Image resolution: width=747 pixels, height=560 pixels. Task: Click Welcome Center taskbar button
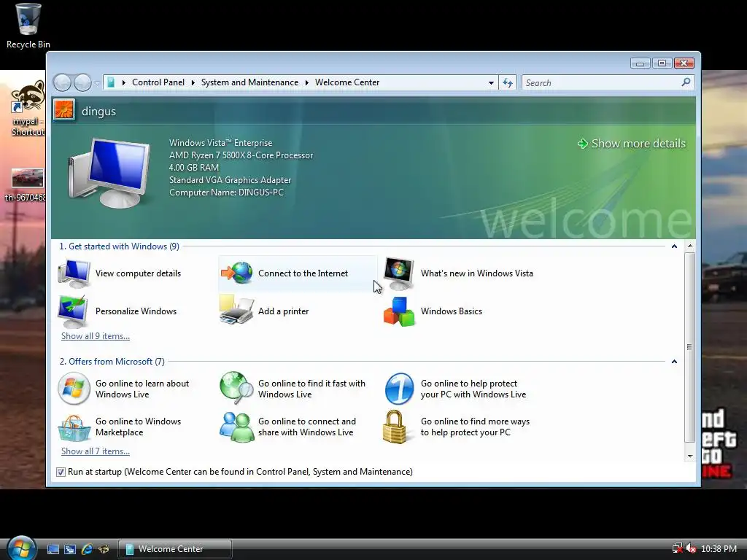[175, 549]
